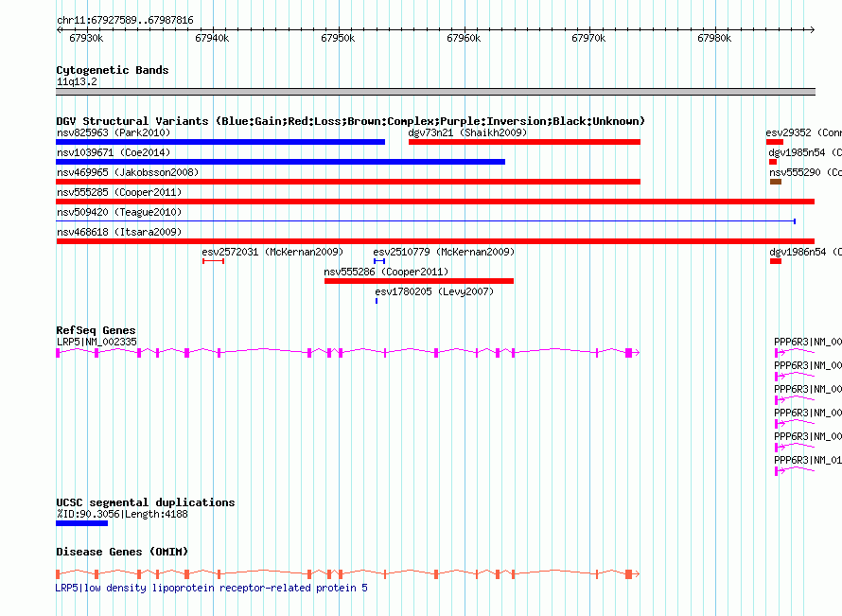Open the dgv1985n54 label

pos(805,152)
